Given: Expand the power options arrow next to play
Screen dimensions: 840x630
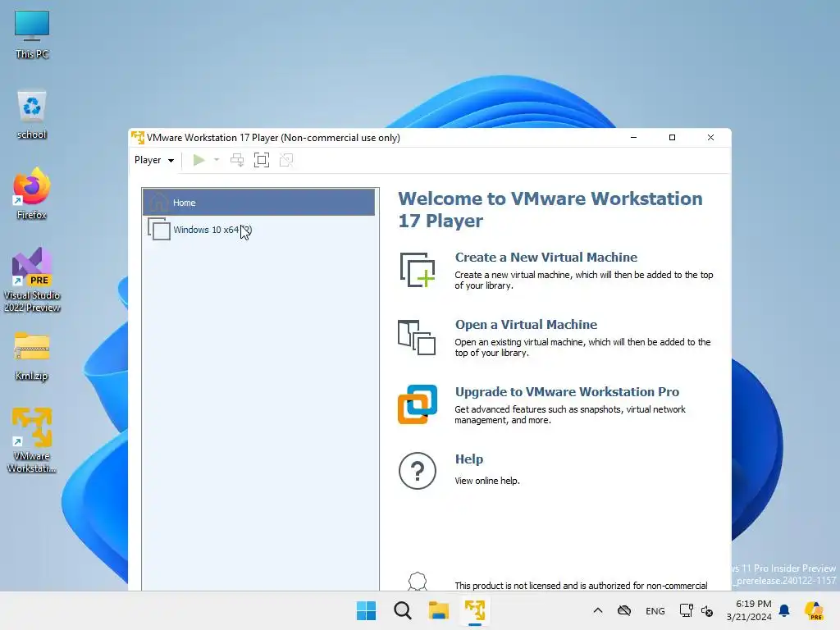Looking at the screenshot, I should (x=217, y=160).
